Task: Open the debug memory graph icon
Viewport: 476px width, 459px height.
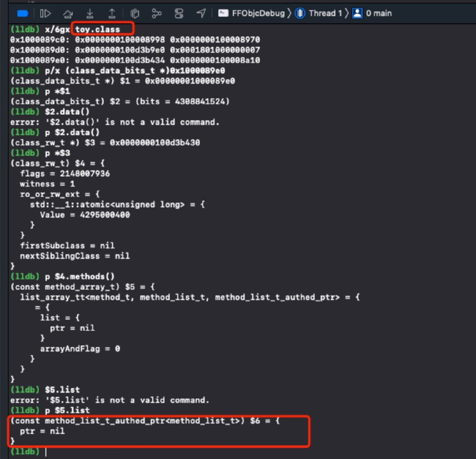Action: click(157, 13)
